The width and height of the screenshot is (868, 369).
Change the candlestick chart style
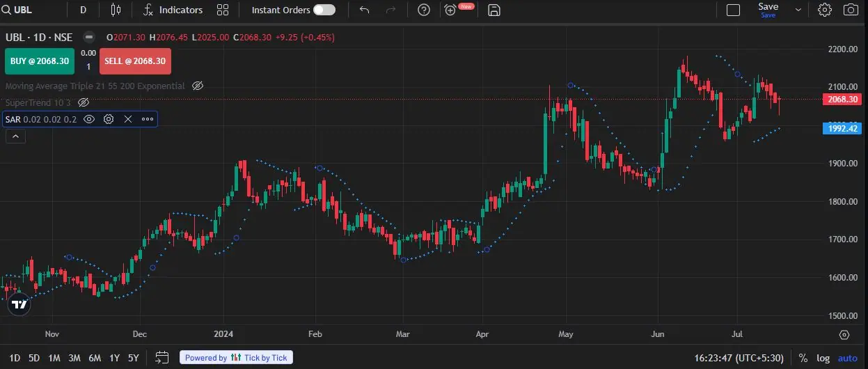coord(116,10)
